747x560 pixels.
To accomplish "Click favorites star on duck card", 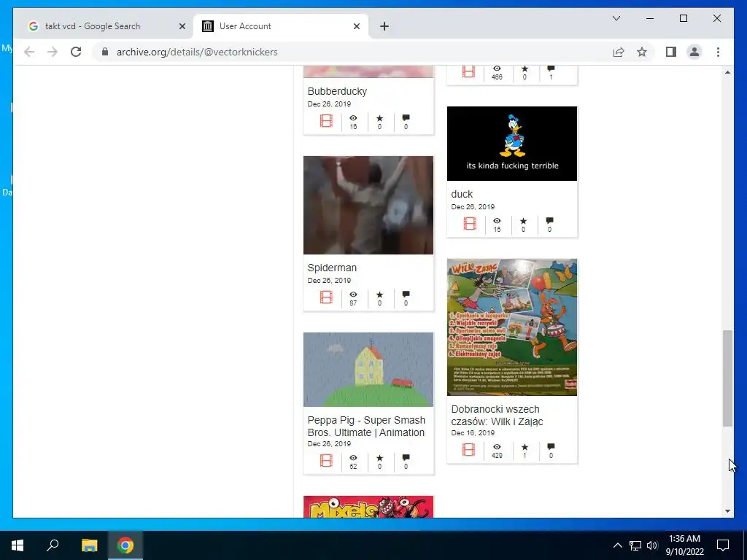I will pos(524,221).
